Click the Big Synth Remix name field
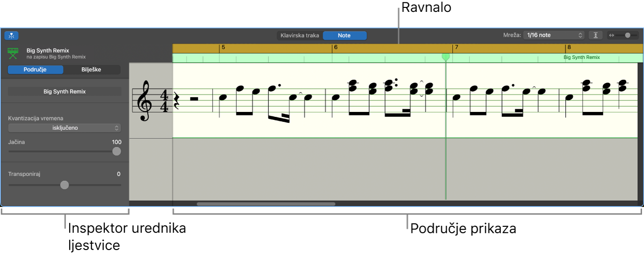Viewport: 644px width, 257px height. [65, 92]
